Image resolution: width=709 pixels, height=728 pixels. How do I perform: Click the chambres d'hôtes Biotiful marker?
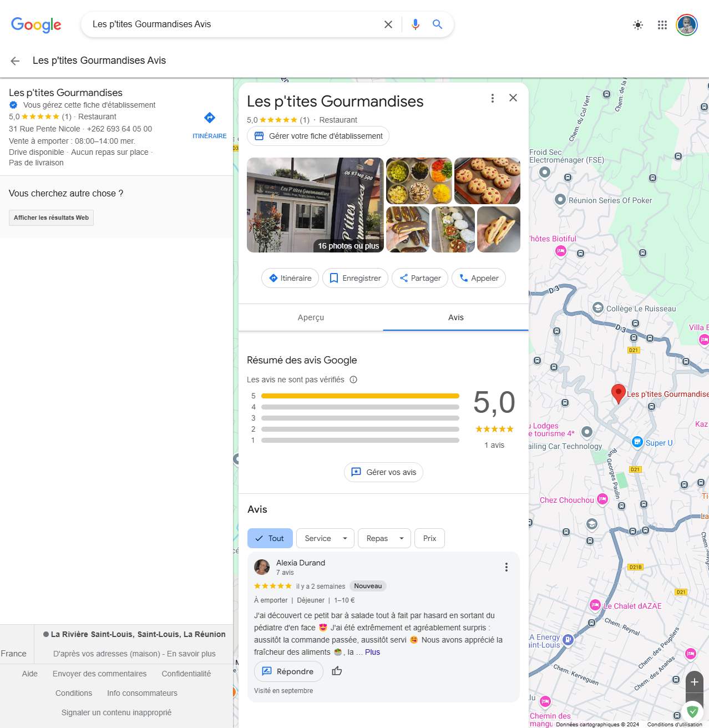[560, 251]
